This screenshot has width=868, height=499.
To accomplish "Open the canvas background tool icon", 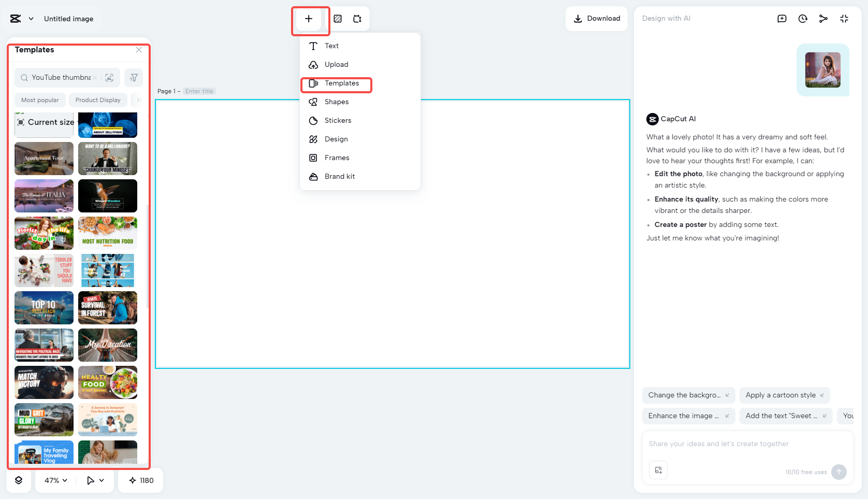I will [x=338, y=19].
